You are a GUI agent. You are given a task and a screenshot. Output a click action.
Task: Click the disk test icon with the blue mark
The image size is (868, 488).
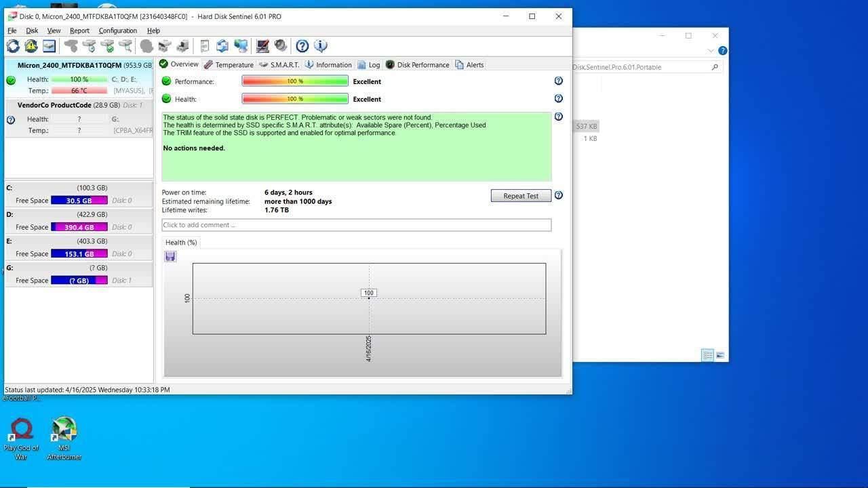90,46
